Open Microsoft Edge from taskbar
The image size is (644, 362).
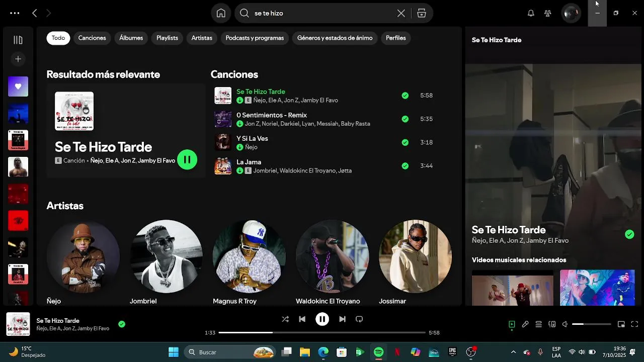[x=324, y=352]
